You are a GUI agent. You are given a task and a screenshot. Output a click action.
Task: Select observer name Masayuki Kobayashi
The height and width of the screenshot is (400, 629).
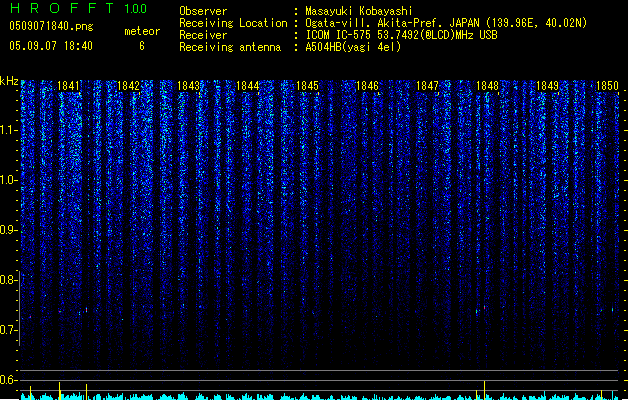tap(359, 11)
